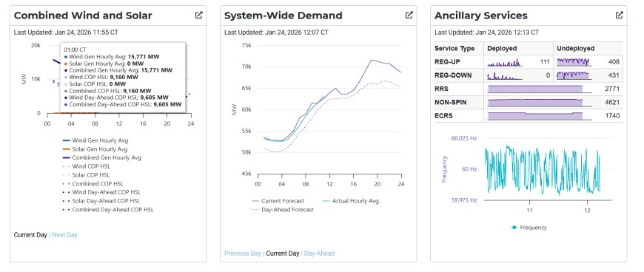Open Ancillary Services external link icon

point(620,16)
